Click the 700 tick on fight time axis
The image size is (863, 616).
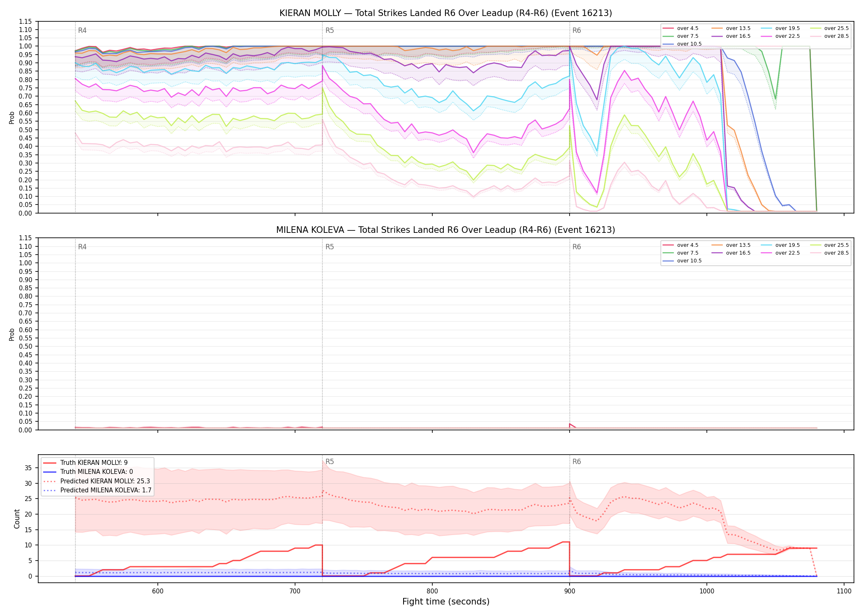tap(295, 591)
